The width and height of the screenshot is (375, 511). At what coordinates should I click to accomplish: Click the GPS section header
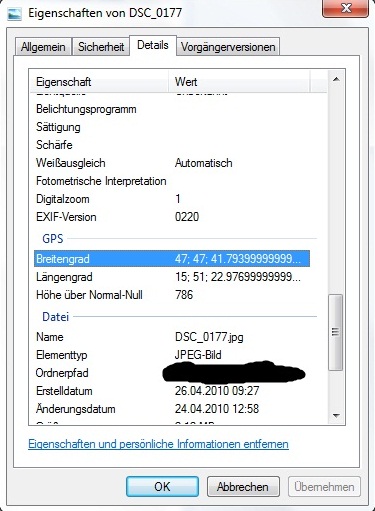coord(53,239)
